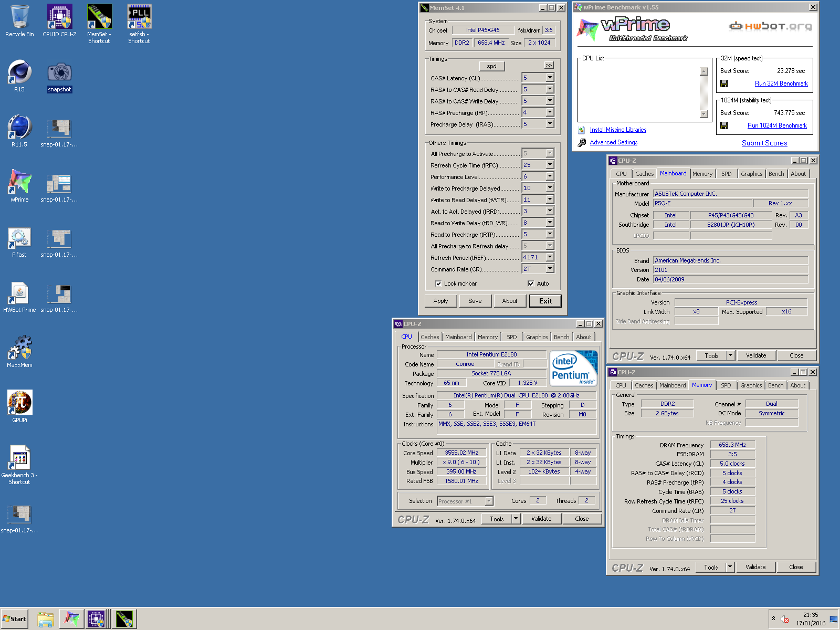Expand the RAS# Precharge (tRP) dropdown
840x630 pixels.
tap(550, 112)
